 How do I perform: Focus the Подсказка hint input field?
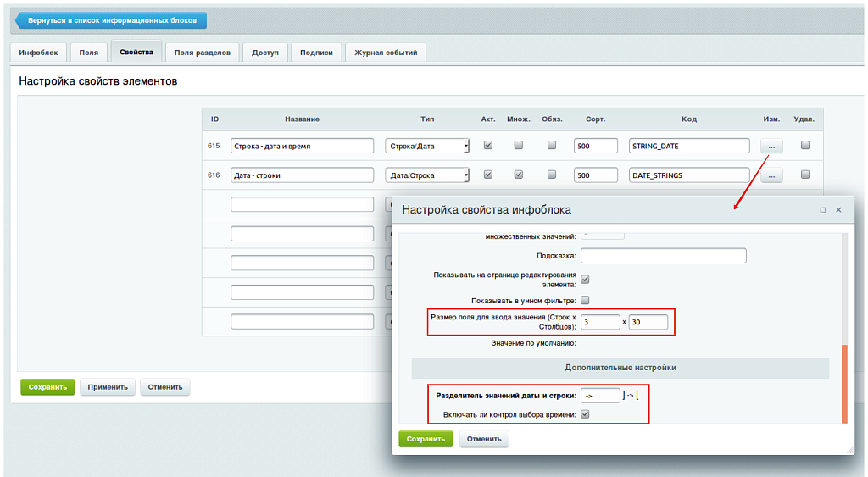point(663,255)
